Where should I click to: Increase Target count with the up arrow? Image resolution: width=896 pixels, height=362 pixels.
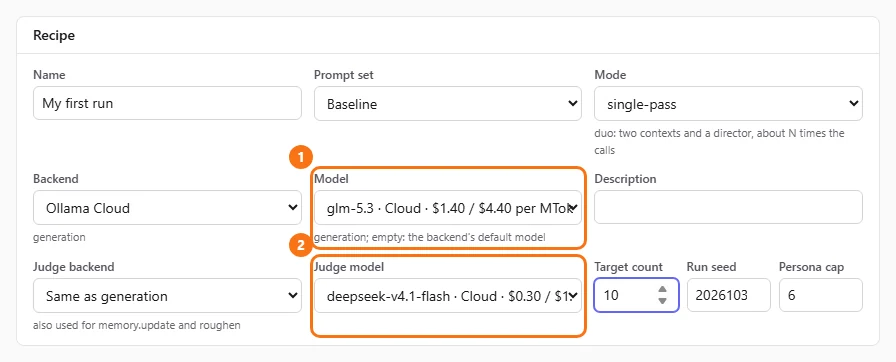coord(662,289)
